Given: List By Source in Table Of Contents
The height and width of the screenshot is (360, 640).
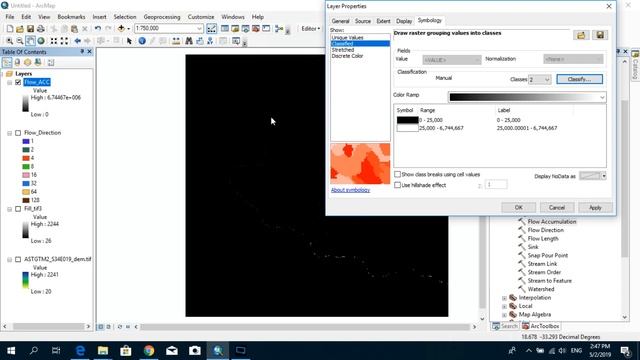Looking at the screenshot, I should pyautogui.click(x=17, y=62).
